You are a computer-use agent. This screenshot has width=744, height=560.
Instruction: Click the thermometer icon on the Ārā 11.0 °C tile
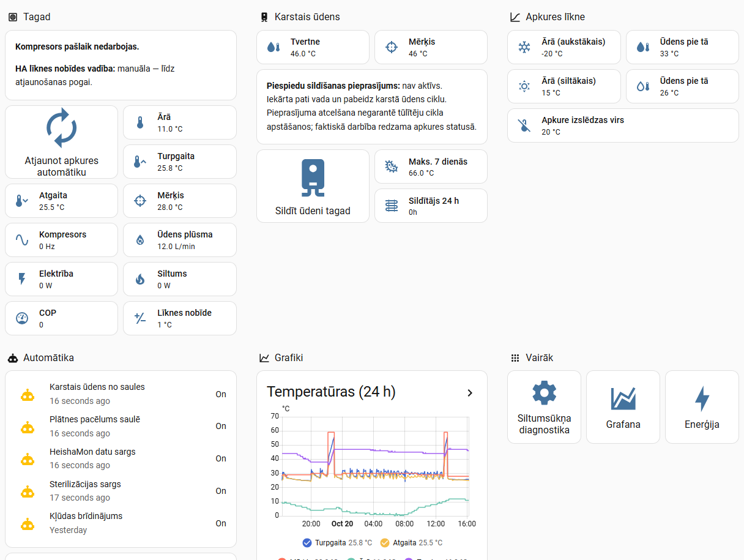pyautogui.click(x=140, y=122)
